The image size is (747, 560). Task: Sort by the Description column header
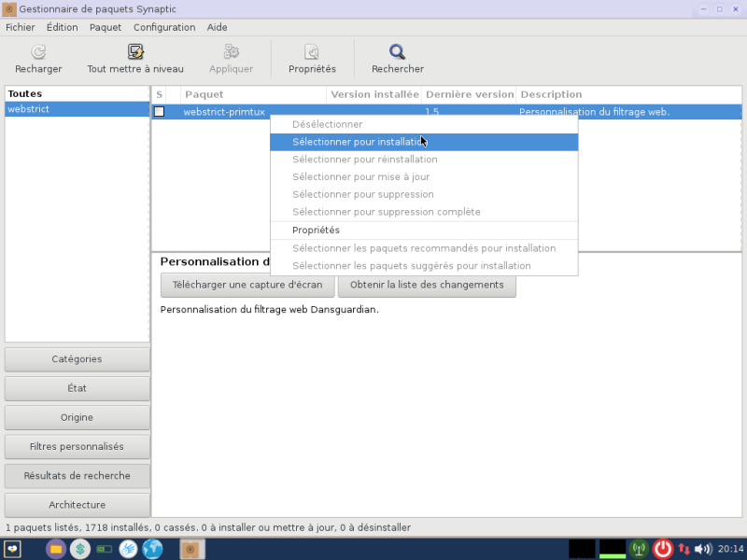pyautogui.click(x=628, y=94)
